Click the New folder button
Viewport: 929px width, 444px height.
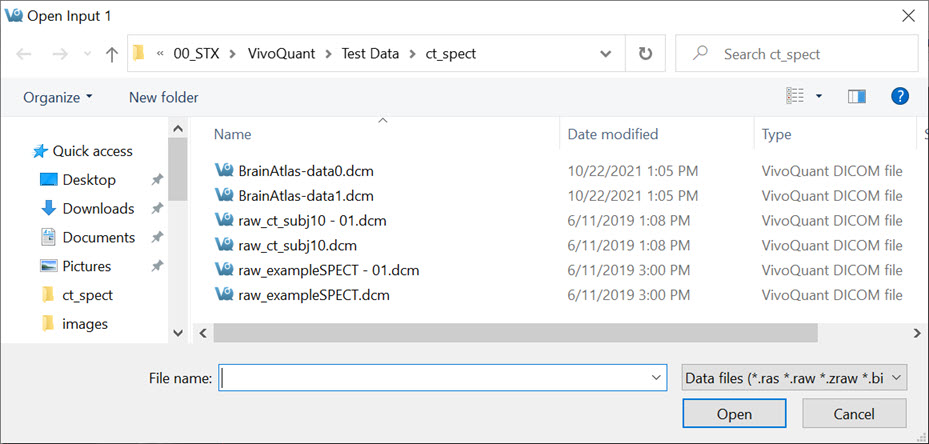(x=163, y=97)
